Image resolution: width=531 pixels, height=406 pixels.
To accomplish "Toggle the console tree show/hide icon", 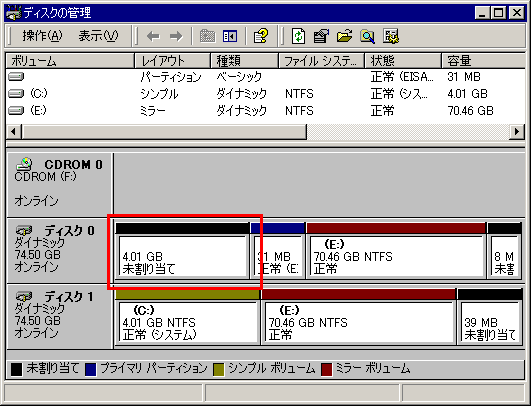I will pyautogui.click(x=230, y=36).
